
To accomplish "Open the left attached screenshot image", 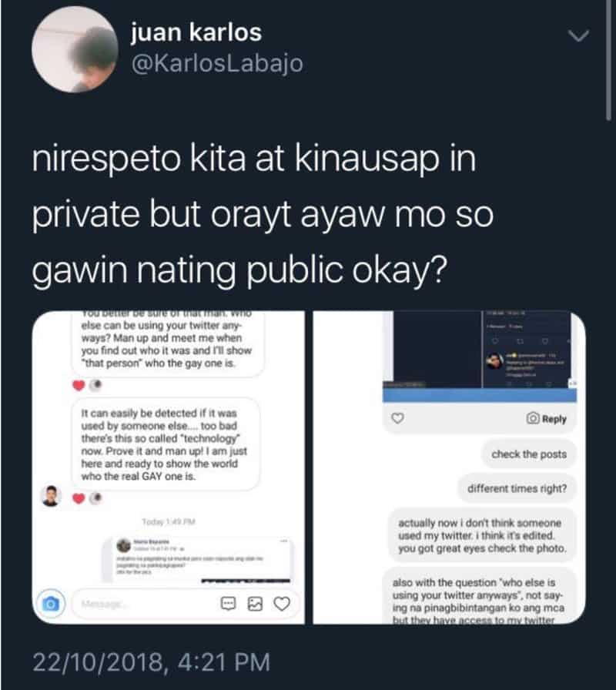I will 169,467.
